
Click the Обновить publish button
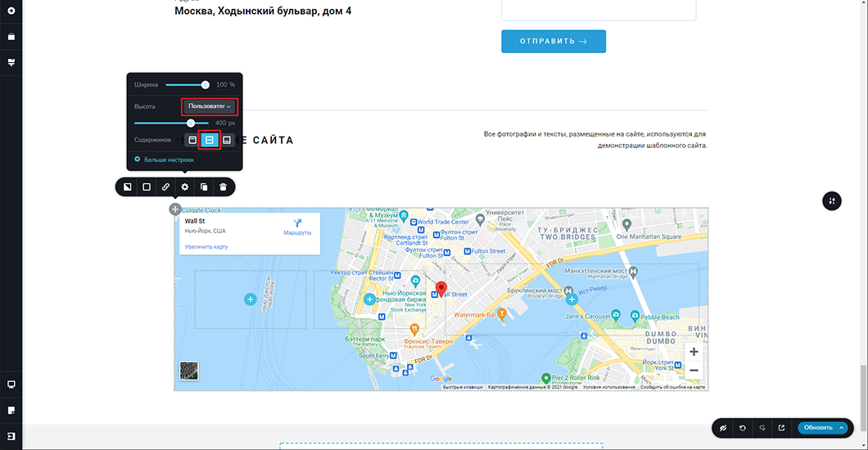tap(817, 428)
